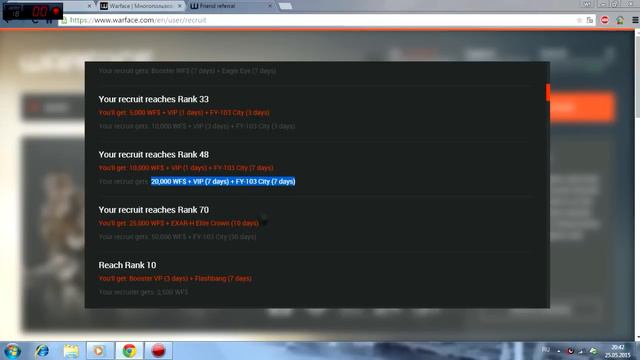Viewport: 640px width, 360px height.
Task: Click the network icon in the tray
Action: [x=582, y=351]
